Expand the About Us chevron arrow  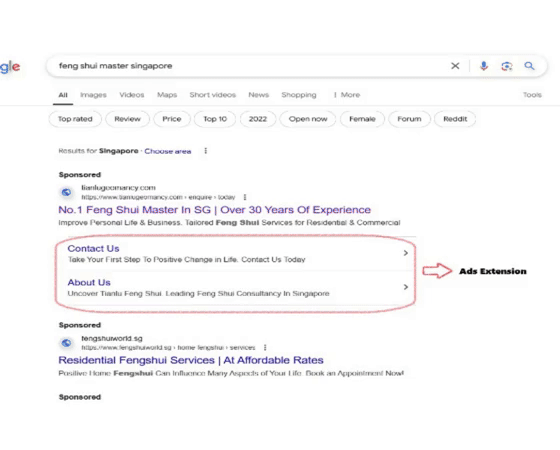(405, 287)
